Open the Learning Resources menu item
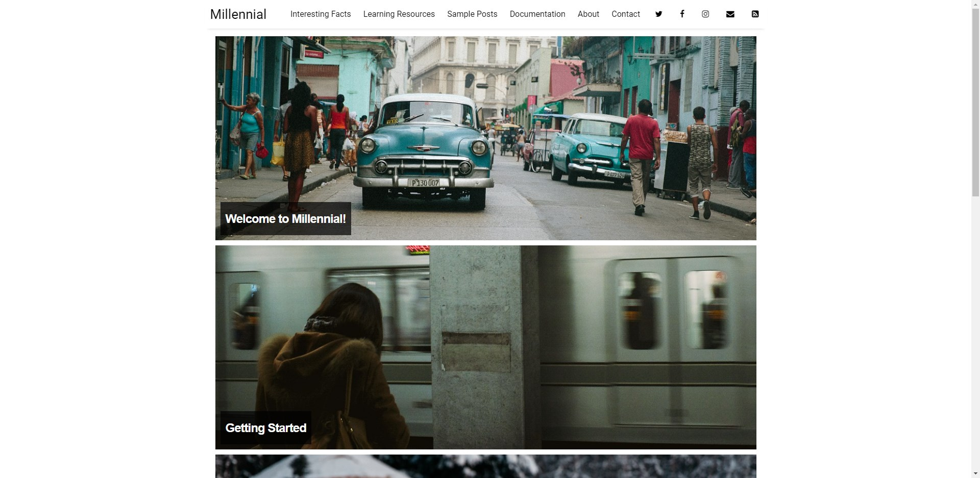This screenshot has height=478, width=980. tap(399, 14)
